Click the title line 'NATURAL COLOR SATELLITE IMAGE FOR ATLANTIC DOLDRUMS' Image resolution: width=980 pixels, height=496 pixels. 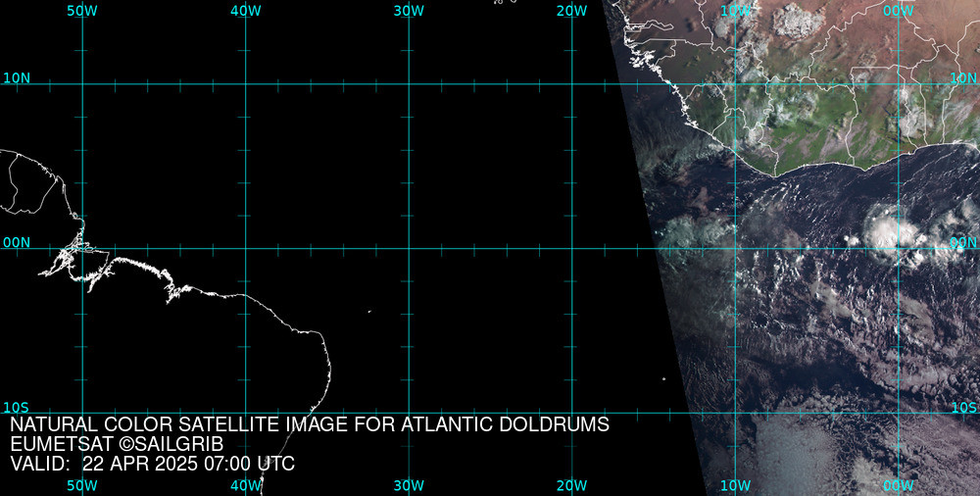pos(310,424)
